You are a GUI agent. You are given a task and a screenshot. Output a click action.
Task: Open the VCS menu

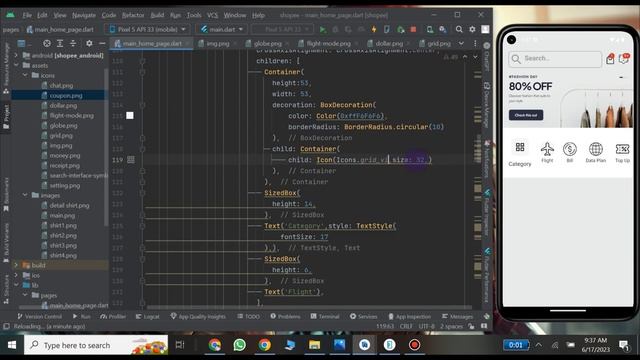tap(212, 15)
